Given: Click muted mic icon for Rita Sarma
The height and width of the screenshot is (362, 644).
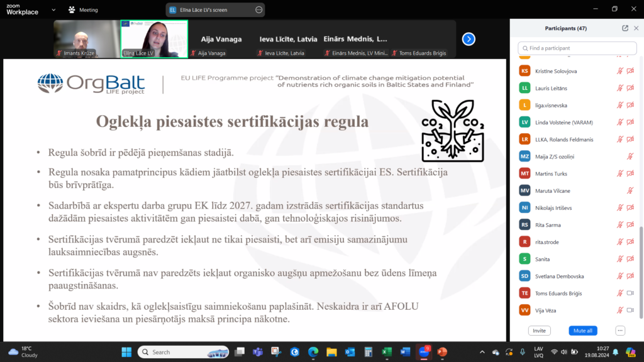Looking at the screenshot, I should pyautogui.click(x=619, y=225).
